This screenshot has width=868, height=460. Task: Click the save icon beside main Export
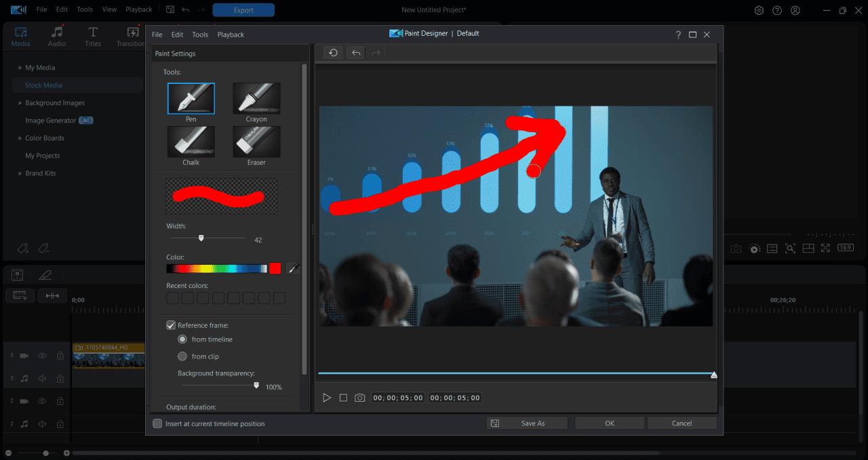[x=170, y=9]
